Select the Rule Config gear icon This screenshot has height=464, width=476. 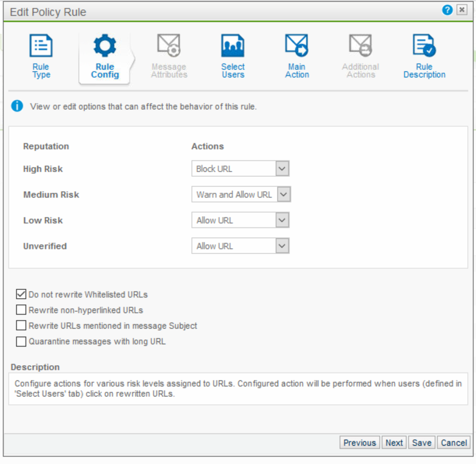(x=105, y=46)
